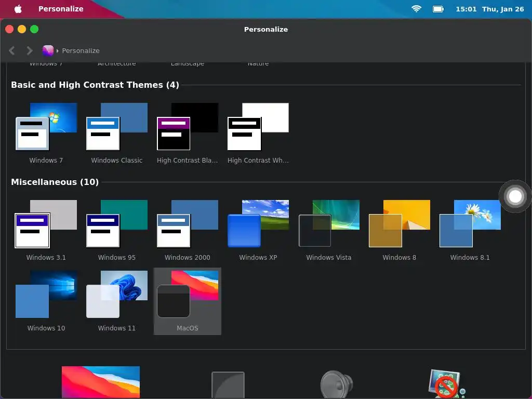This screenshot has height=399, width=532.
Task: Select the Windows Vista theme
Action: (328, 231)
